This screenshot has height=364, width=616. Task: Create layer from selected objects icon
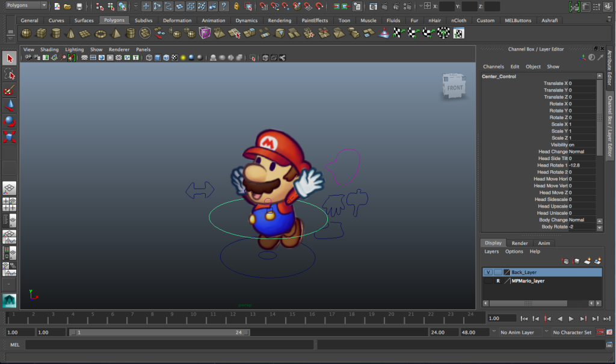coord(597,261)
